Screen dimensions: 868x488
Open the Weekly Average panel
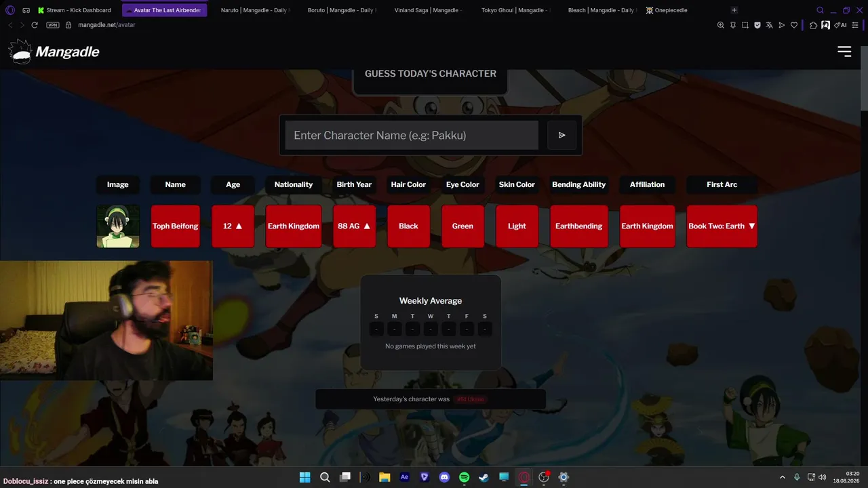coord(431,323)
